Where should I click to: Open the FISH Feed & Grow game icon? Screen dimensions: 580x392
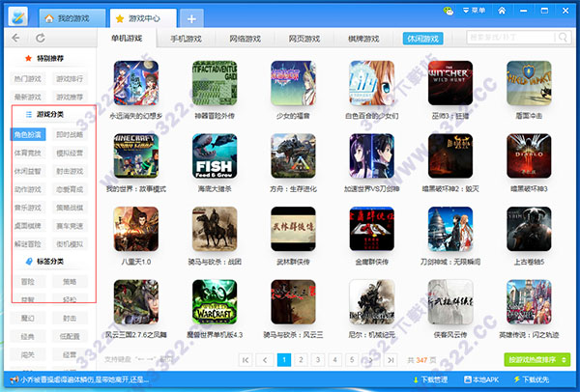coord(215,155)
